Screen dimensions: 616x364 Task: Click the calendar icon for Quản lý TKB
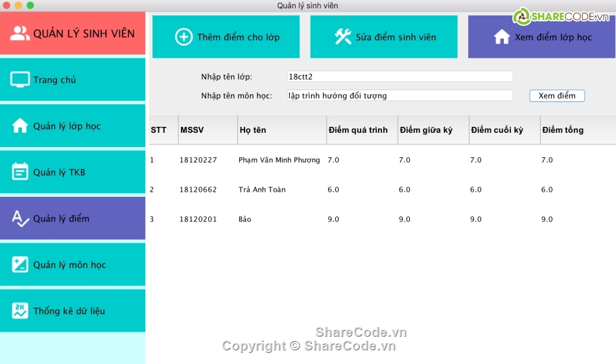click(20, 172)
